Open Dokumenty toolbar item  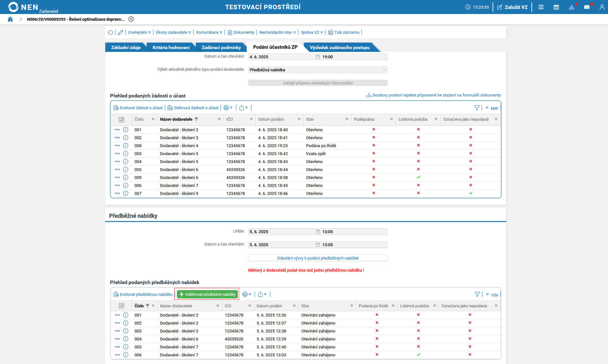tap(241, 32)
